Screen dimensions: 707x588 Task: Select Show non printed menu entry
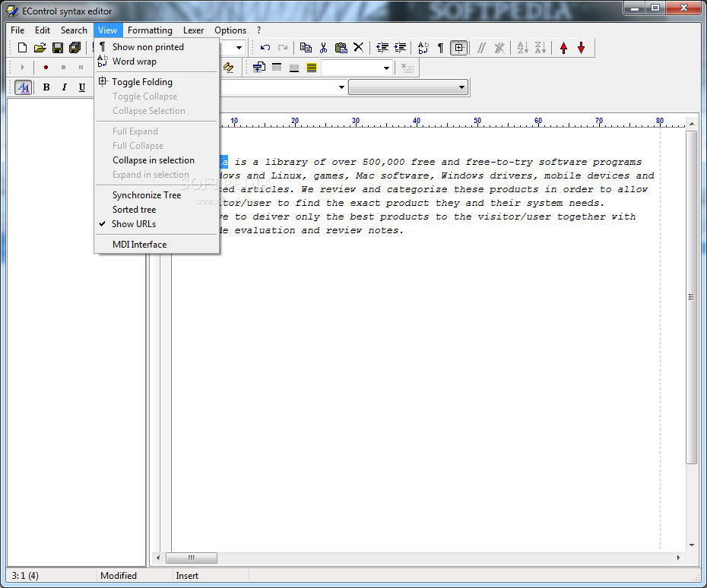(x=157, y=47)
